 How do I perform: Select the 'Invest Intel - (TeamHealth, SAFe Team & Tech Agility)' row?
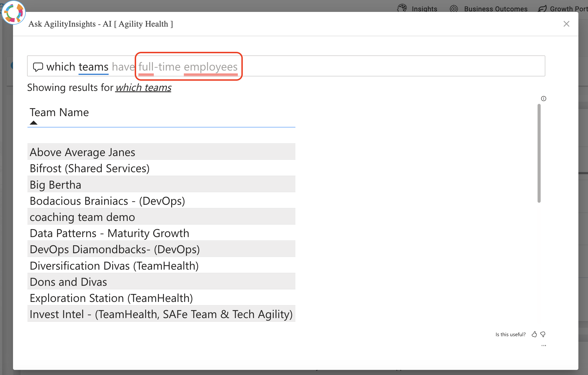161,314
